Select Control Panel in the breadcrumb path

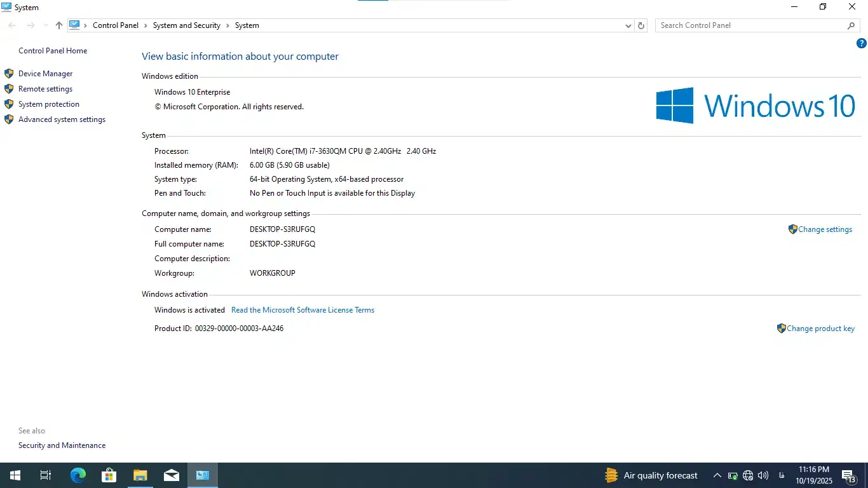115,25
